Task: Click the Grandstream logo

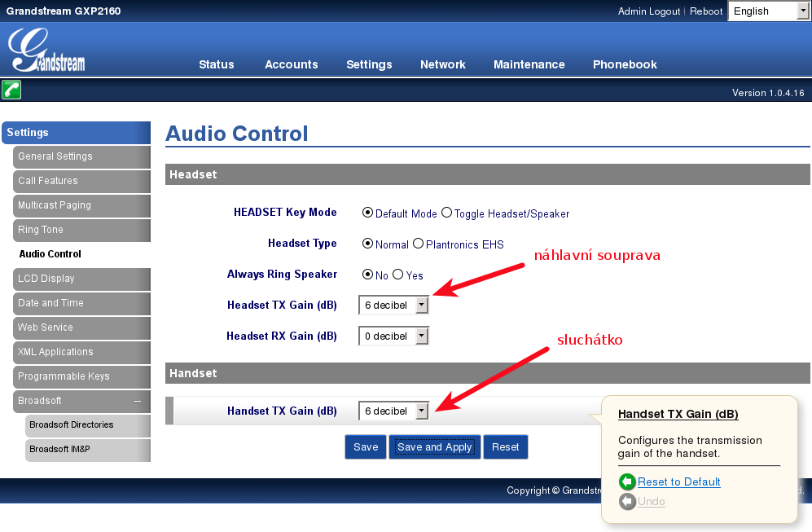Action: coord(47,51)
